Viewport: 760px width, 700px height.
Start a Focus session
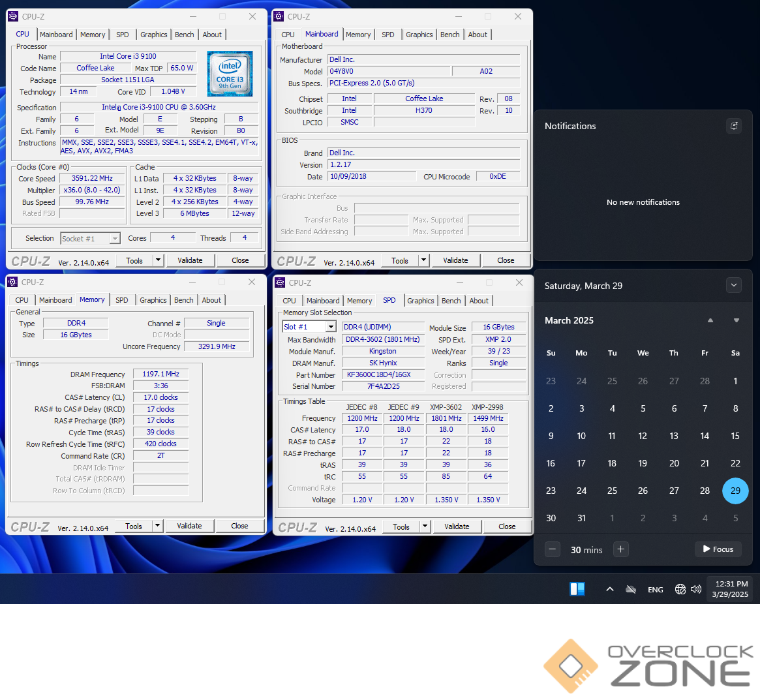718,549
